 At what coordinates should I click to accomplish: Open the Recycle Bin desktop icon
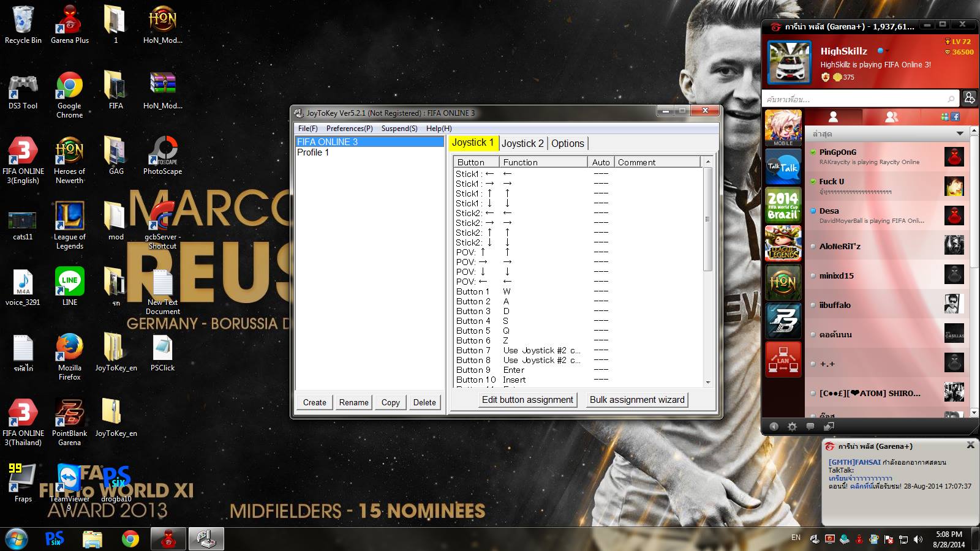coord(23,25)
